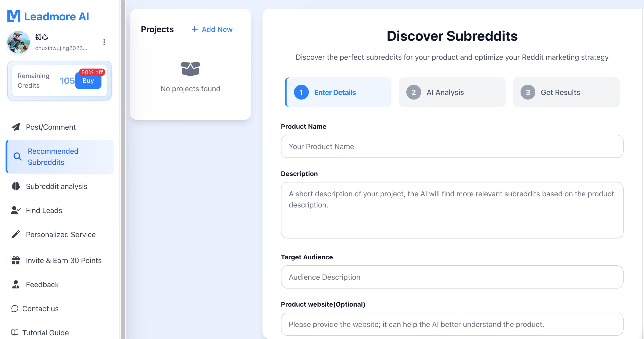Click the Contact us chat bubble icon

coord(15,308)
